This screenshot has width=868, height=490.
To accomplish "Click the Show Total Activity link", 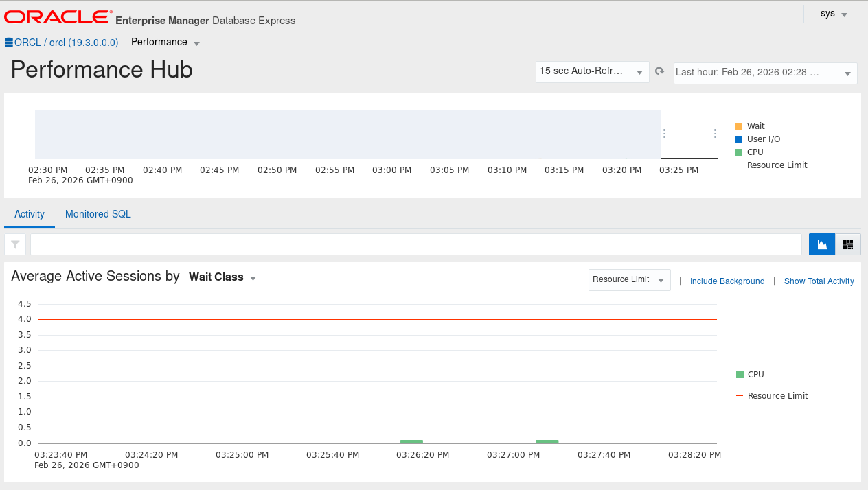I will click(x=819, y=281).
